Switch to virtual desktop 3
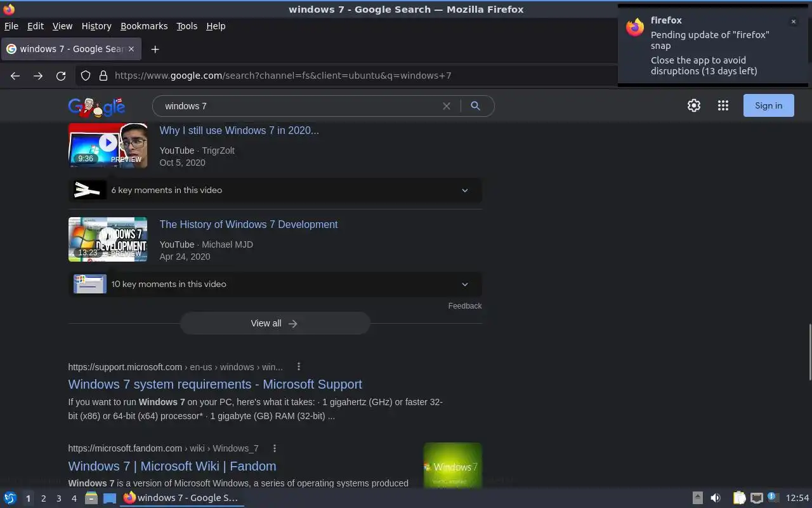812x508 pixels. coord(58,498)
